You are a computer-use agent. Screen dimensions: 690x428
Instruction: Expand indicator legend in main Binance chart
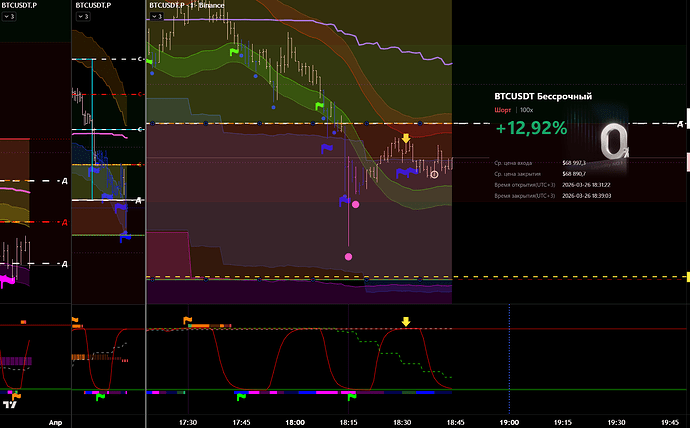[x=156, y=18]
